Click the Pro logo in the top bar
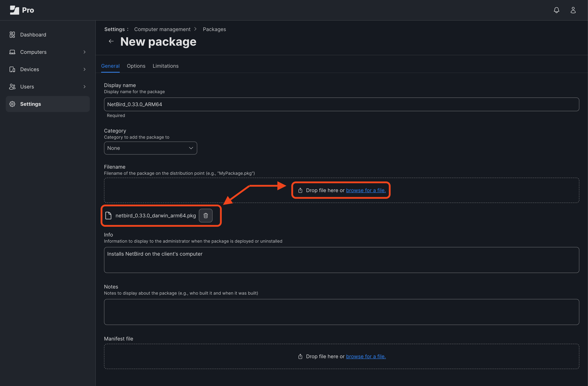588x386 pixels. 22,10
